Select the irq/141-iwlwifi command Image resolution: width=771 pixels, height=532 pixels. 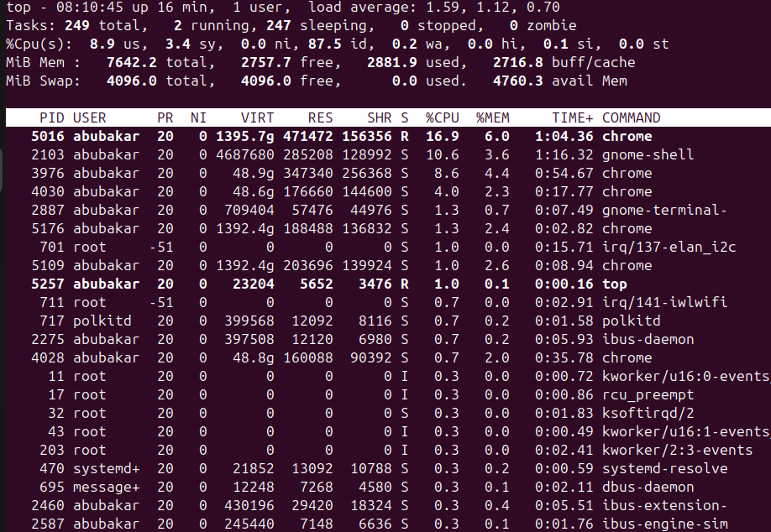click(664, 302)
